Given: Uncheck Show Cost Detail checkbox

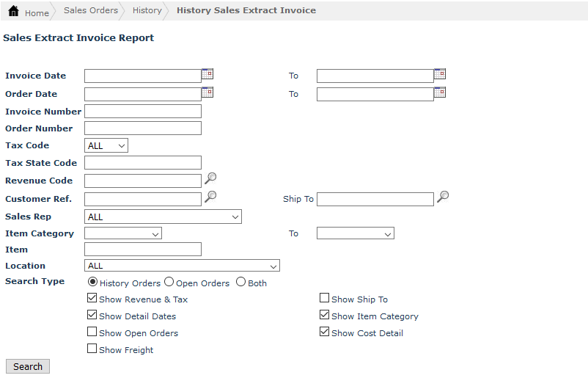Looking at the screenshot, I should [x=325, y=332].
